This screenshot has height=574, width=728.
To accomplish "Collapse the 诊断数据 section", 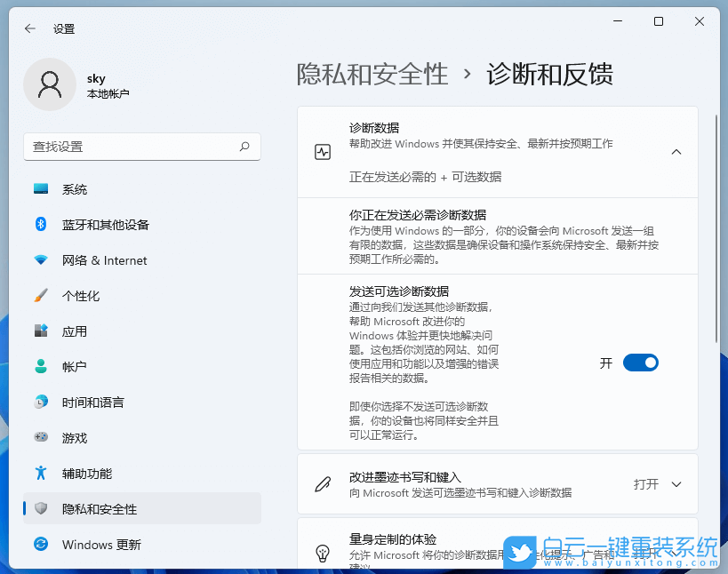I will click(x=675, y=152).
